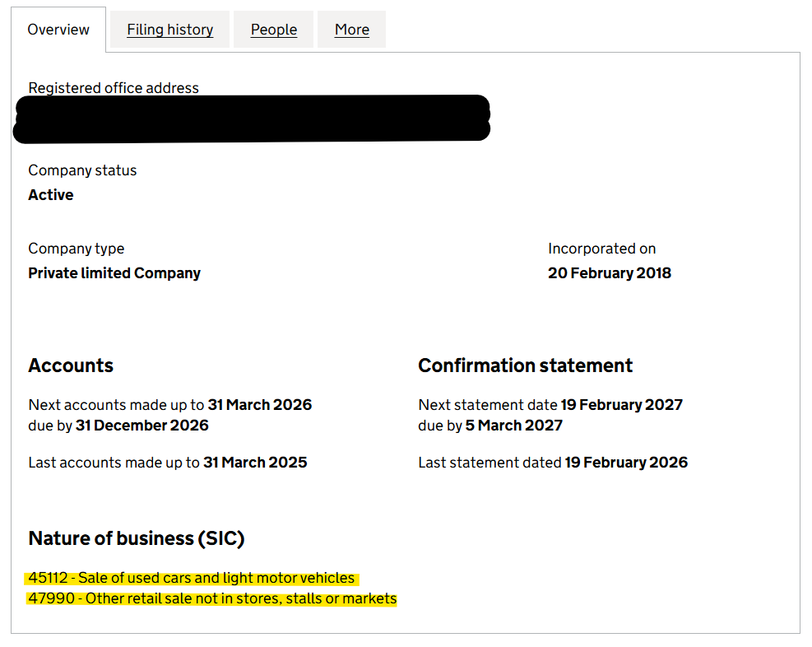This screenshot has height=647, width=812.
Task: Click the Confirmation statement heading
Action: point(525,365)
